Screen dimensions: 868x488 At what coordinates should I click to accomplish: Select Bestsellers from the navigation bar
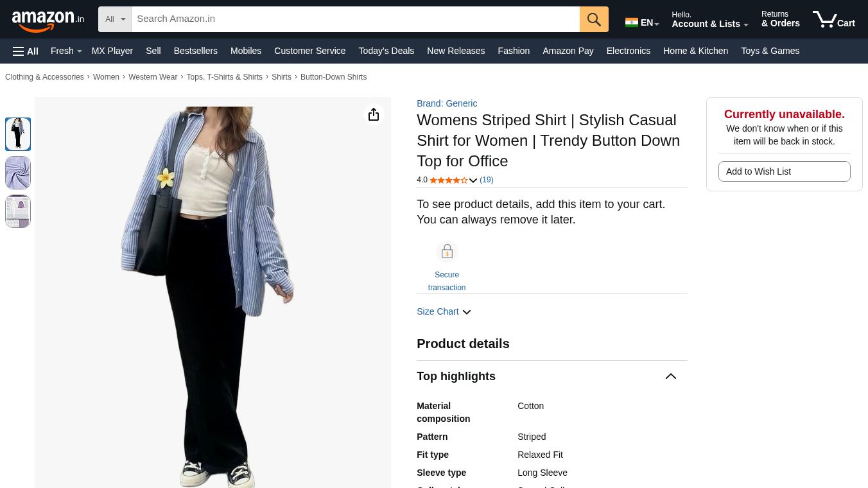pos(195,51)
